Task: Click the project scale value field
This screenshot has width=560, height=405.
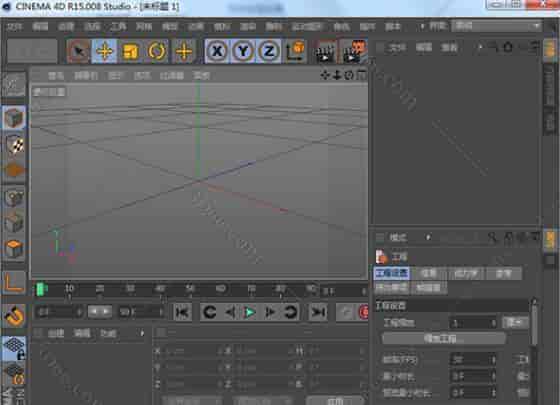Action: (472, 323)
